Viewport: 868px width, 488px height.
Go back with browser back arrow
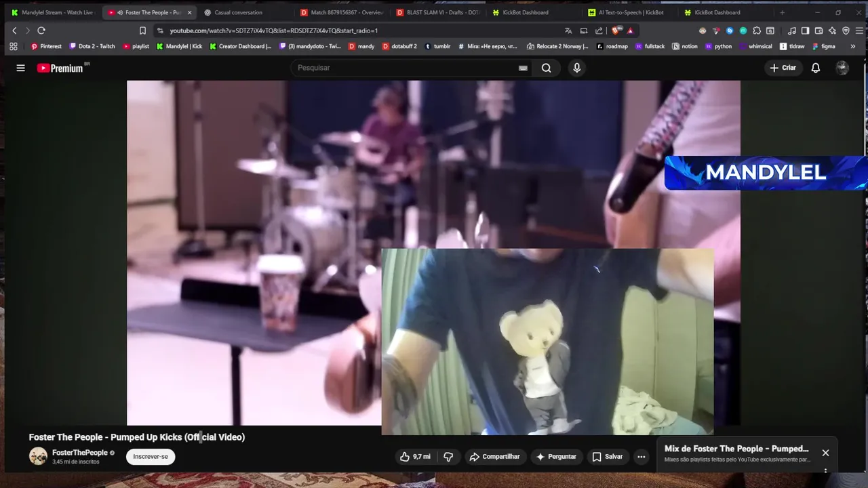(14, 30)
